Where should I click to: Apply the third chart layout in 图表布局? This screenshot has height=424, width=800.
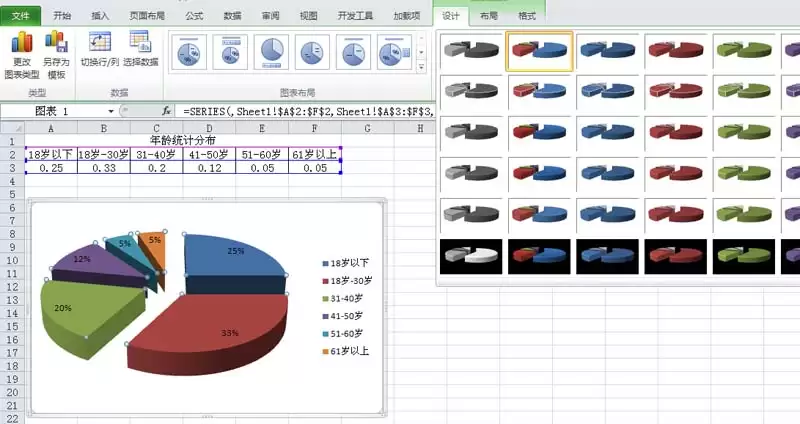click(271, 51)
